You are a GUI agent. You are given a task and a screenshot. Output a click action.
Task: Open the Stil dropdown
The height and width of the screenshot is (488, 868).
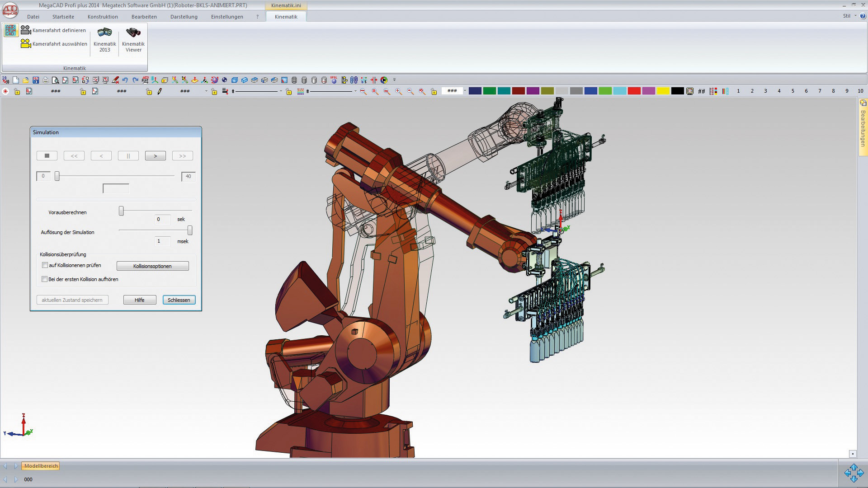[849, 16]
